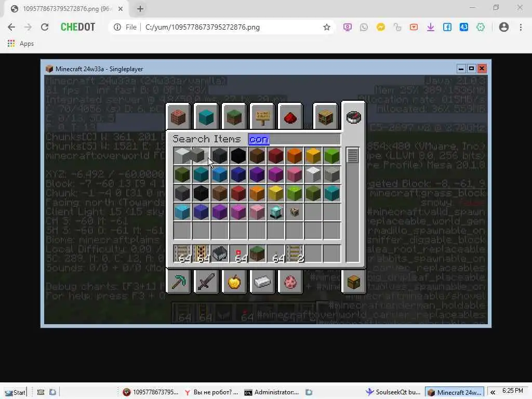Viewport: 532px width, 399px height.
Task: Open the Functional Blocks tab with sign icon
Action: (262, 117)
